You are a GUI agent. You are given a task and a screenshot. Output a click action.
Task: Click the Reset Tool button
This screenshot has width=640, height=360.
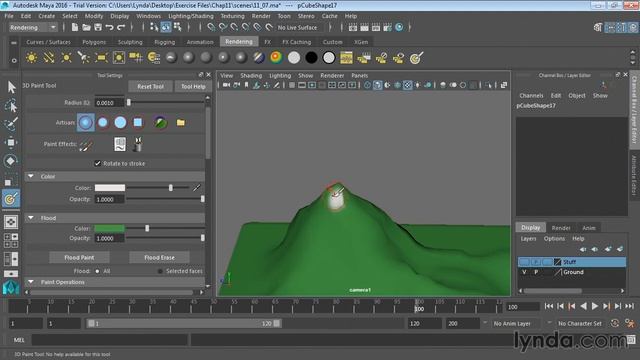150,87
